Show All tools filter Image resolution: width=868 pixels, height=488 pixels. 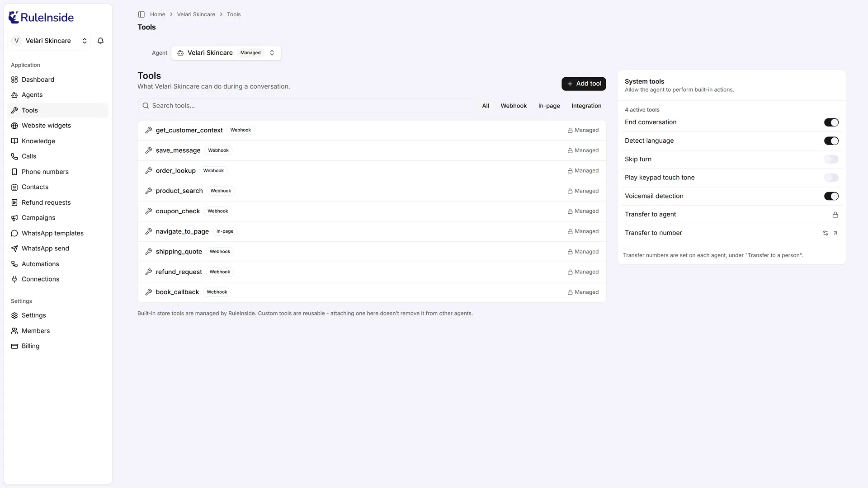coord(486,106)
